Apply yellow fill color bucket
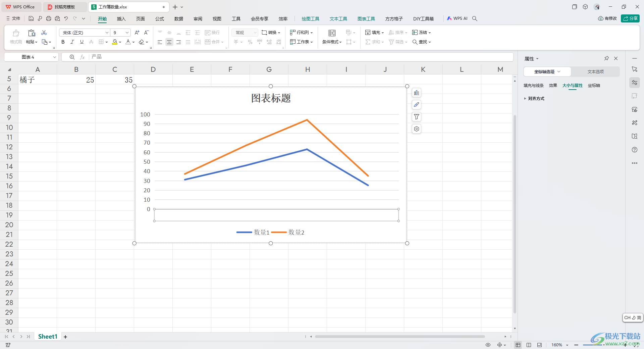644x349 pixels. pos(115,42)
